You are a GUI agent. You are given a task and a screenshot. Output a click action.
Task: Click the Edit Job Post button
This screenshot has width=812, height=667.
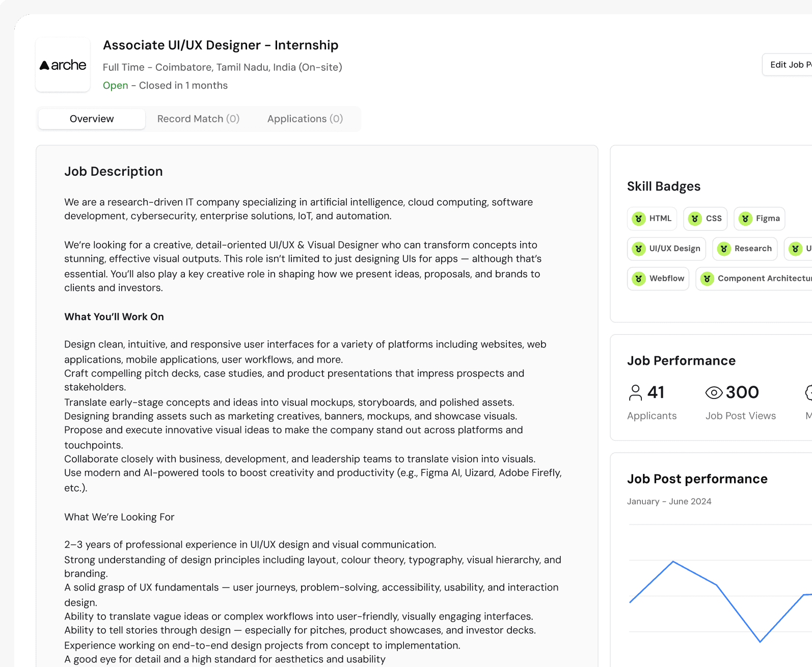789,65
